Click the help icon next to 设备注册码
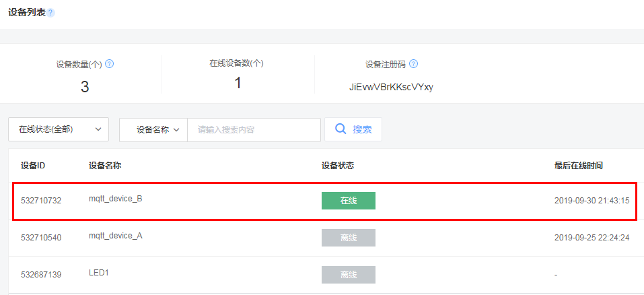 pyautogui.click(x=414, y=64)
